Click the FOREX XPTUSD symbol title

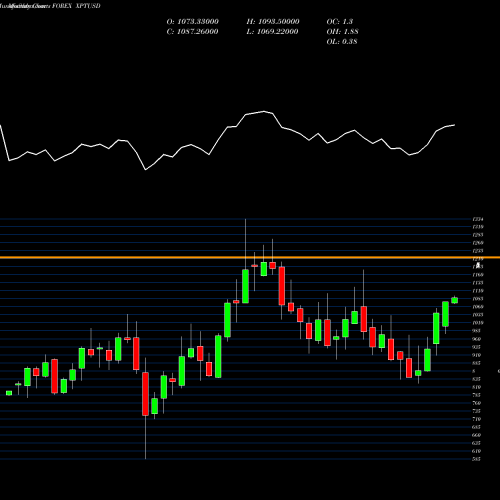pyautogui.click(x=76, y=6)
